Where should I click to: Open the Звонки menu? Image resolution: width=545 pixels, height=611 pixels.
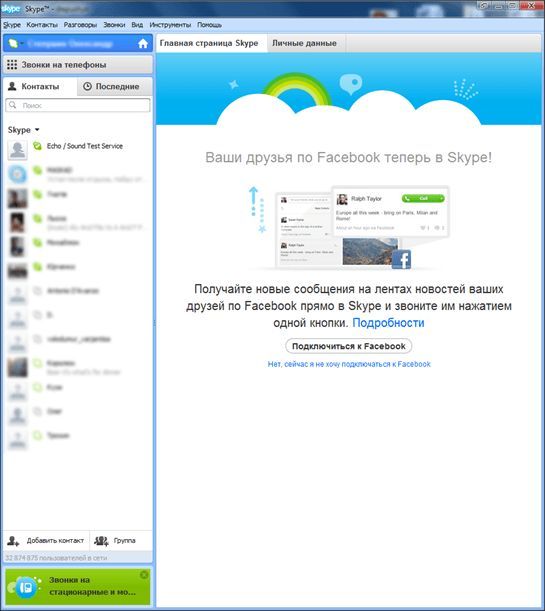click(114, 25)
